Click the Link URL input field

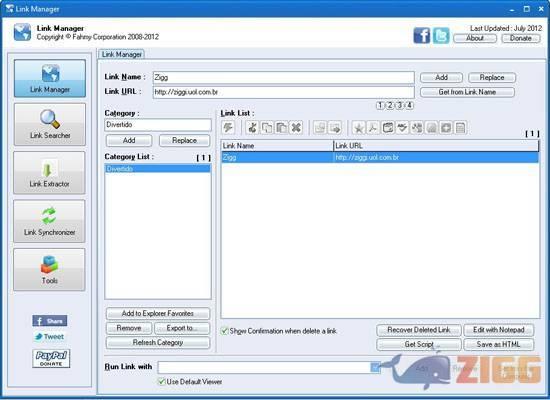coord(283,92)
